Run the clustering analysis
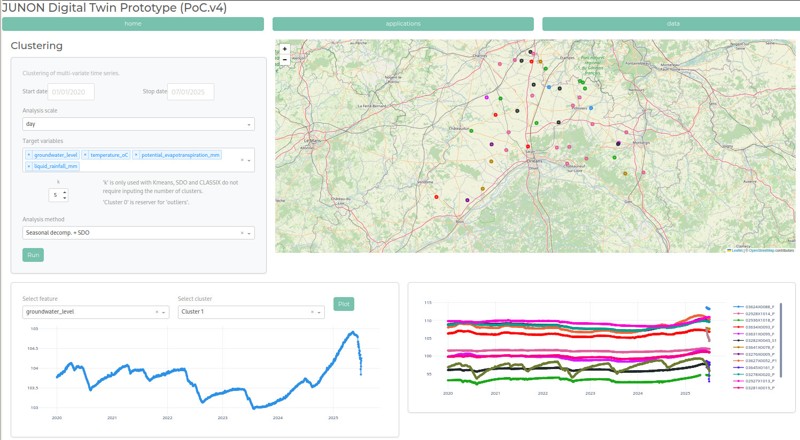 (x=33, y=255)
